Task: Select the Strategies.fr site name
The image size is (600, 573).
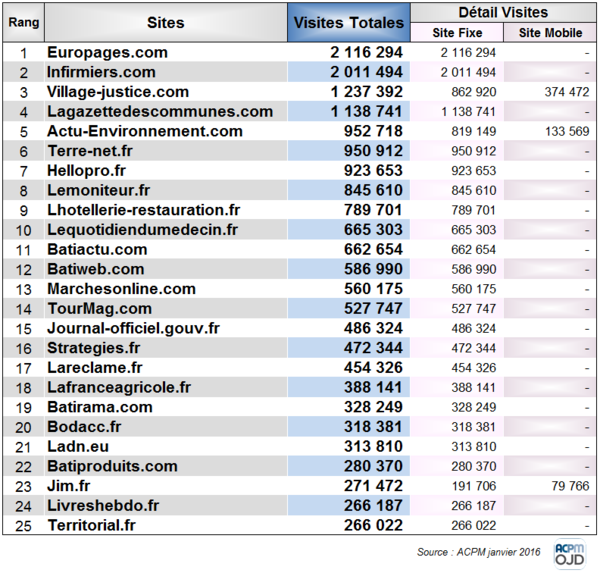Action: pyautogui.click(x=94, y=348)
